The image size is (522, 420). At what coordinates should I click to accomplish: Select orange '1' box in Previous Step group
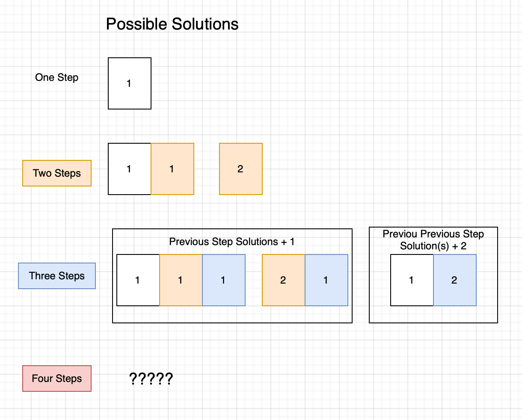(x=181, y=280)
